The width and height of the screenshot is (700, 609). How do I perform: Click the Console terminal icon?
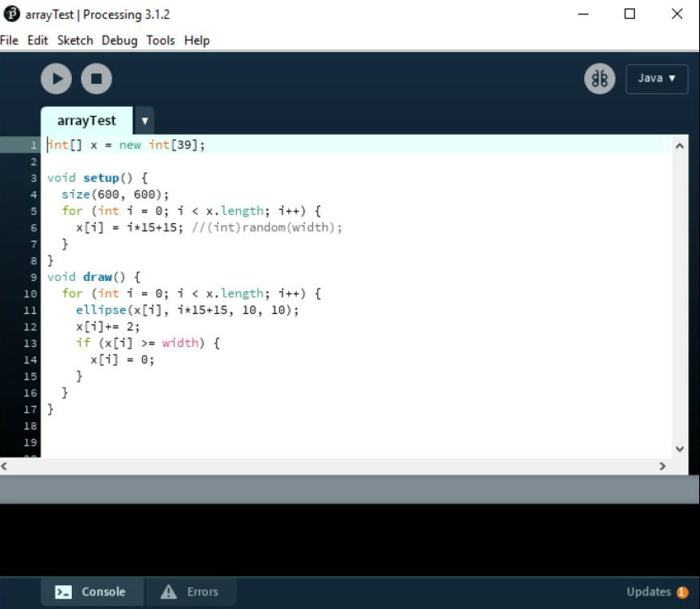(63, 592)
